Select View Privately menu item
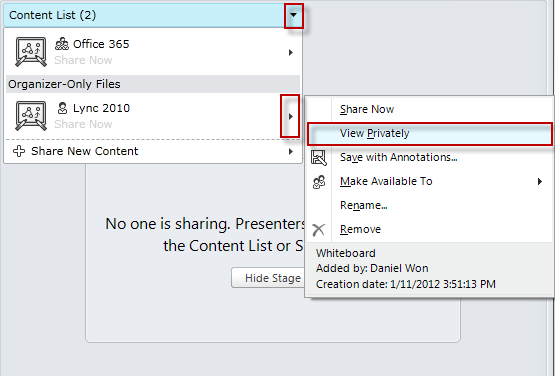The image size is (555, 376). point(430,134)
